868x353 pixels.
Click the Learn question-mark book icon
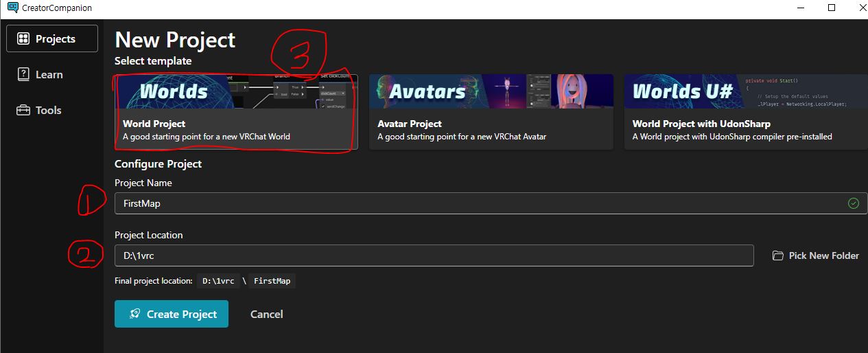tap(23, 74)
